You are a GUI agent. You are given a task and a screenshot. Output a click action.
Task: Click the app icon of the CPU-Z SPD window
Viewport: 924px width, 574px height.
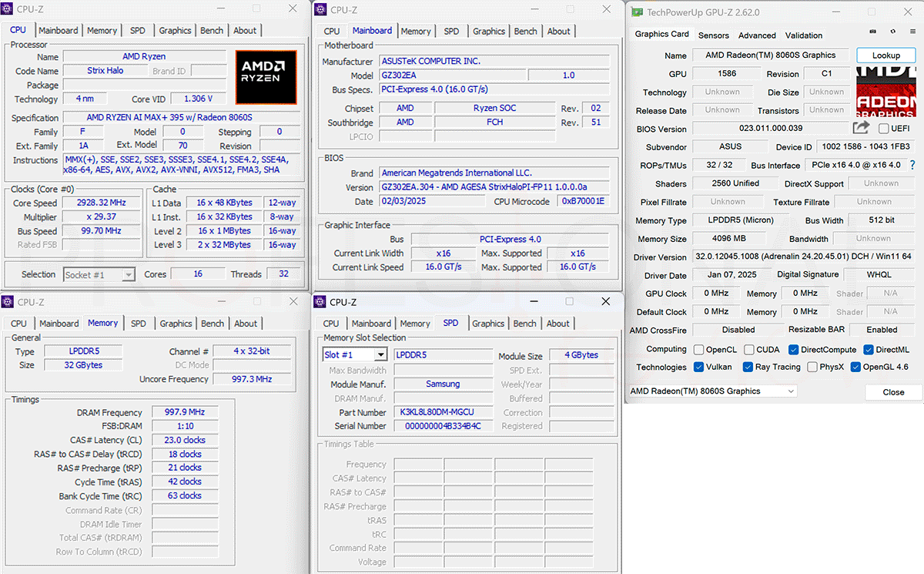[x=321, y=302]
